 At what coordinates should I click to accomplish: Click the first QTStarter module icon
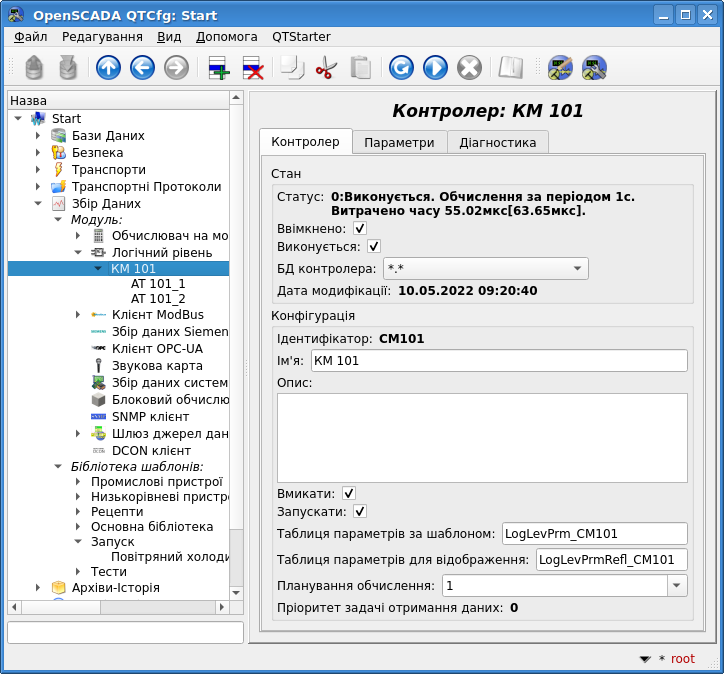(x=560, y=68)
